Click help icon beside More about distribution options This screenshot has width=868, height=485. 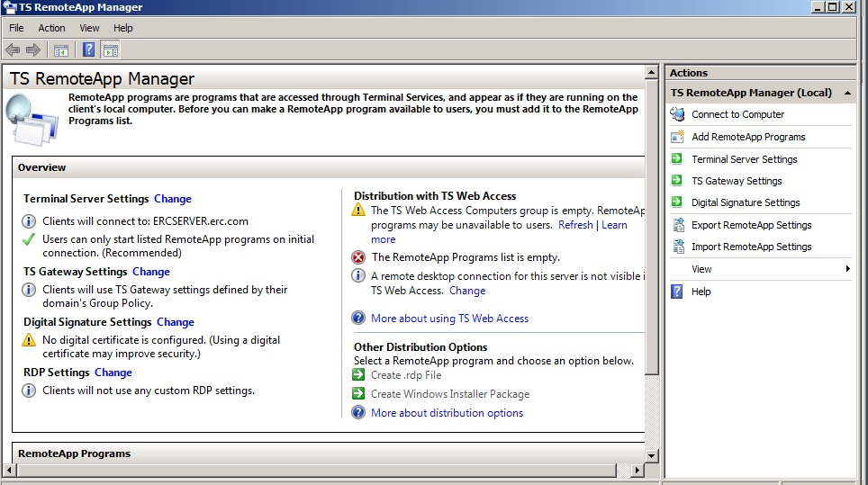358,412
